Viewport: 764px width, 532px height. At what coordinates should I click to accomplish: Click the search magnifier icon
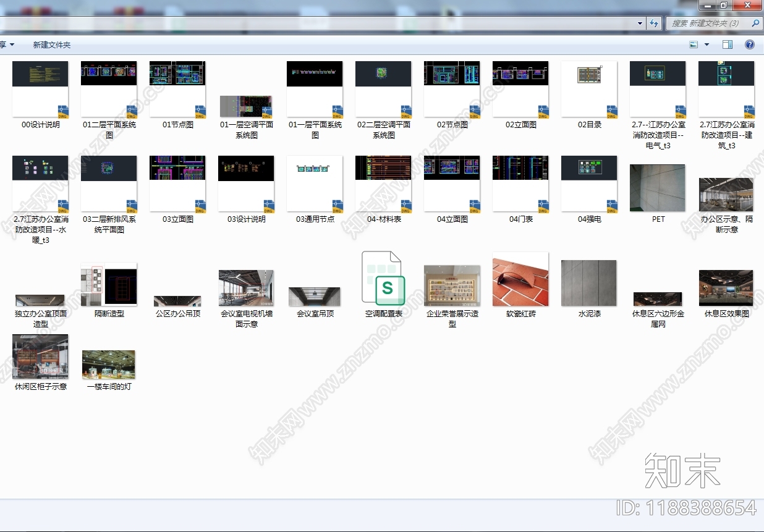pos(755,23)
